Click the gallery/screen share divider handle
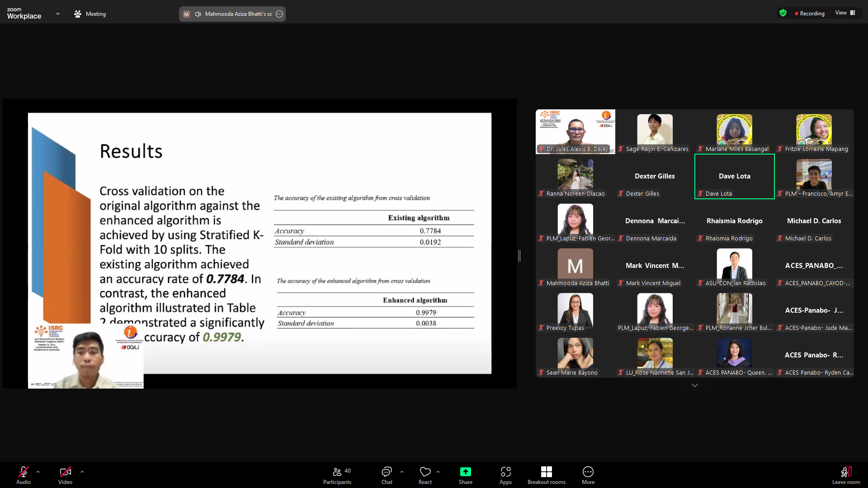This screenshot has height=488, width=868. click(519, 256)
